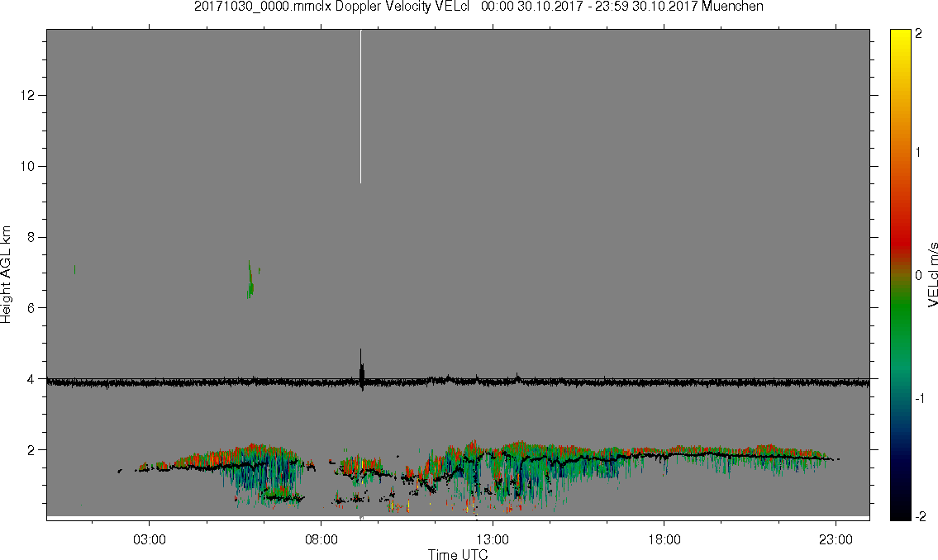Click the '12' height axis label
The image size is (938, 560).
tap(27, 95)
